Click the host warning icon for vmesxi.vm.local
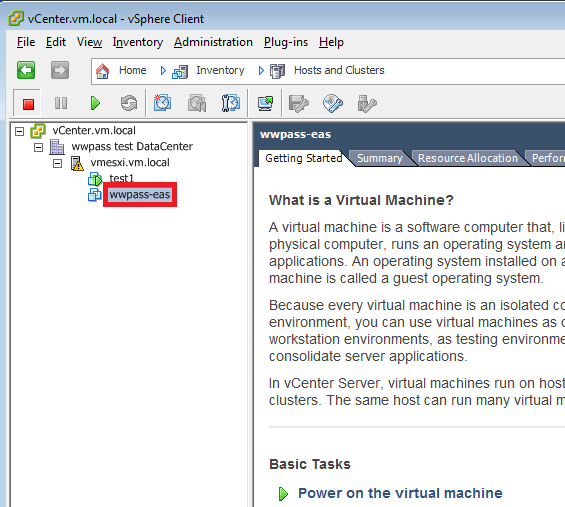565x507 pixels. click(x=77, y=163)
